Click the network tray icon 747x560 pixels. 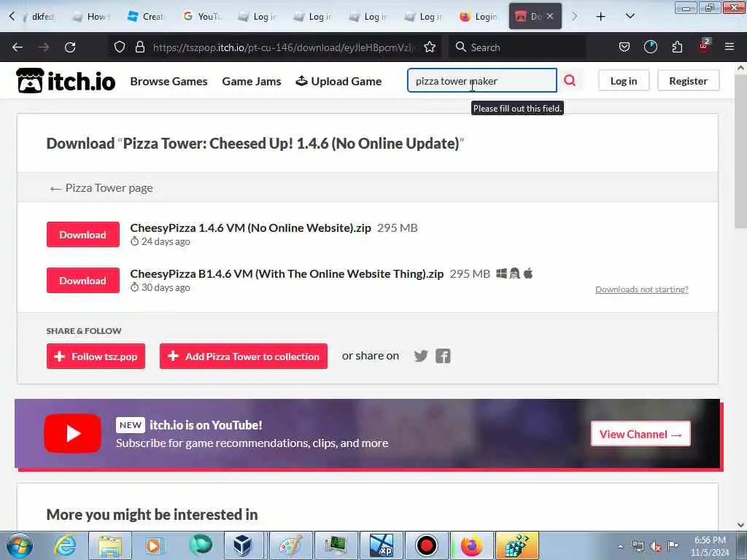pyautogui.click(x=638, y=547)
